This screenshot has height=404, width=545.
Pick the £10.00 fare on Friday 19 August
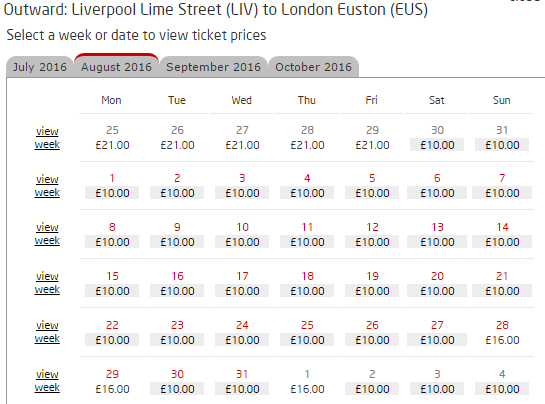[x=372, y=291]
